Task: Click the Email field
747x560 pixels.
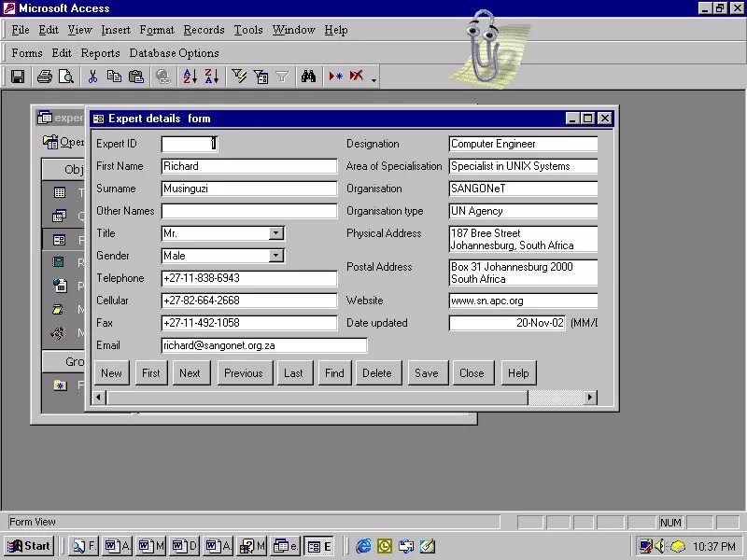Action: 264,345
